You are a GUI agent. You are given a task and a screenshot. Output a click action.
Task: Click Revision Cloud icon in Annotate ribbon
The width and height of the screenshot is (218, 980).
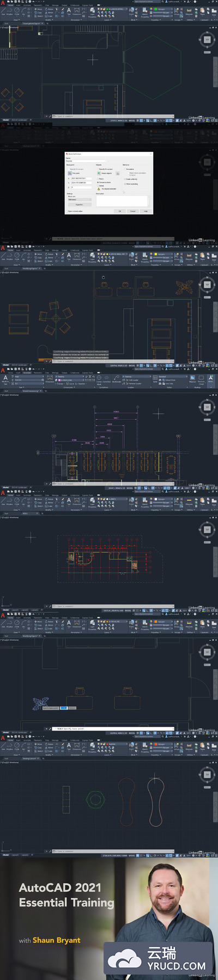[201, 378]
